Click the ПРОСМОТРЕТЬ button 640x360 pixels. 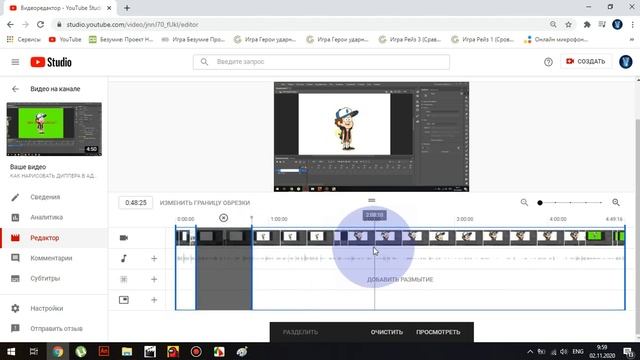click(438, 332)
